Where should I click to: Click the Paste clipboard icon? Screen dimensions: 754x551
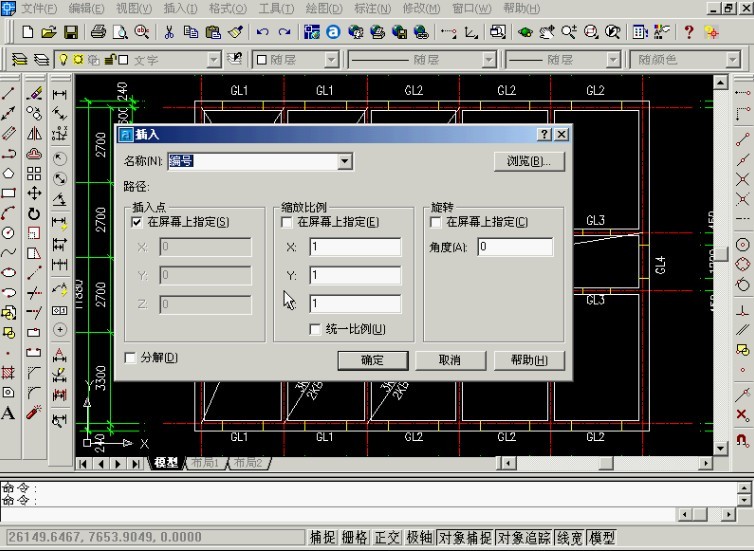tap(213, 32)
